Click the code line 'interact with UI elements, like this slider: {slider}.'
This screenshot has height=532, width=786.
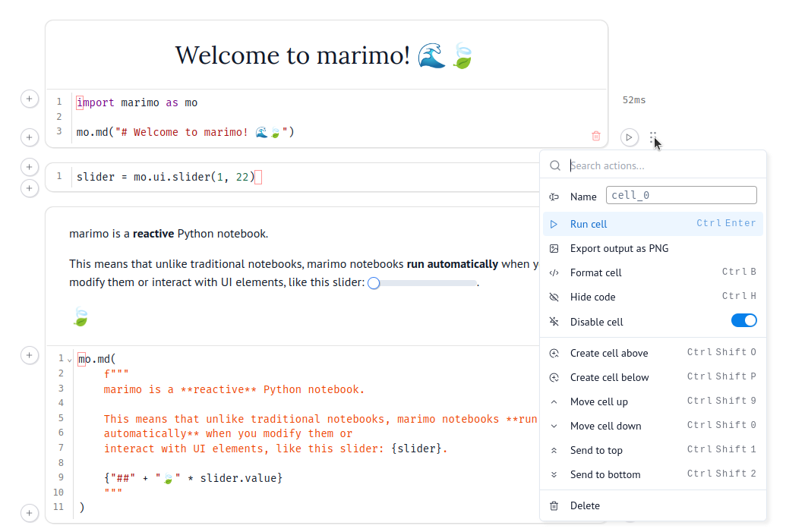(x=276, y=449)
